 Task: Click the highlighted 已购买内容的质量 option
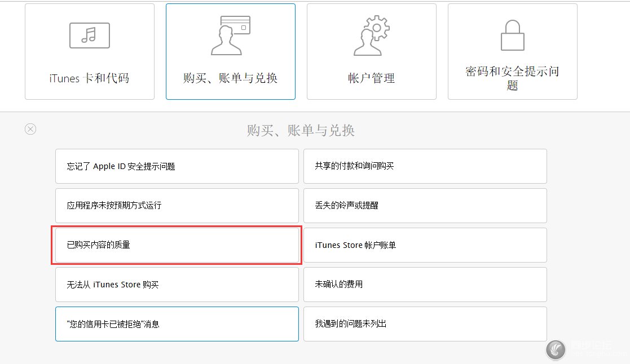click(x=177, y=245)
